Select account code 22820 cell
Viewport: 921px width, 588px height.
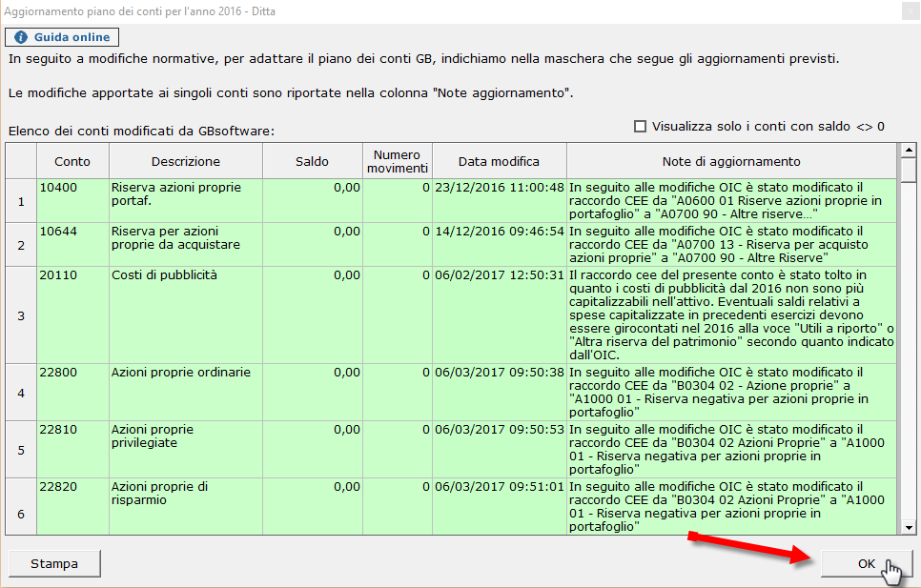point(72,506)
